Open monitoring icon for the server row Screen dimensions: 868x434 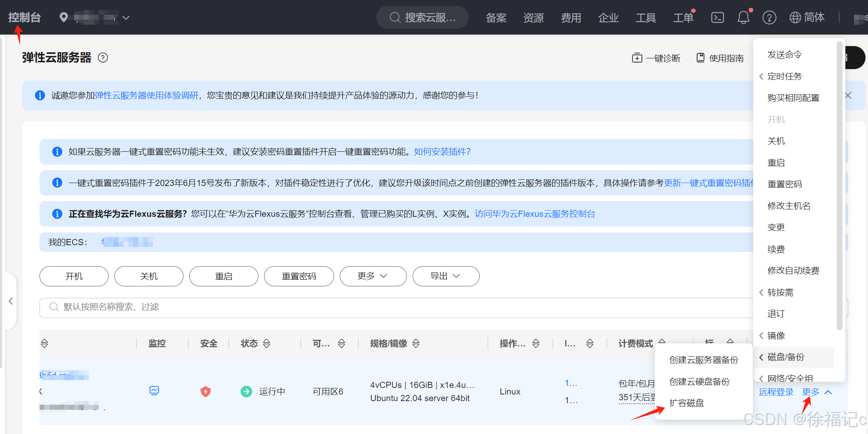pos(154,391)
